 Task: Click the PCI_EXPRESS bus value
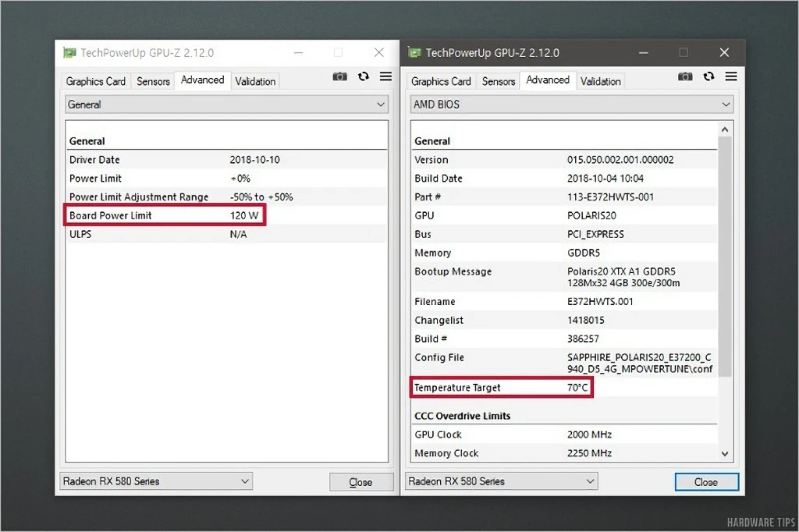pyautogui.click(x=595, y=234)
